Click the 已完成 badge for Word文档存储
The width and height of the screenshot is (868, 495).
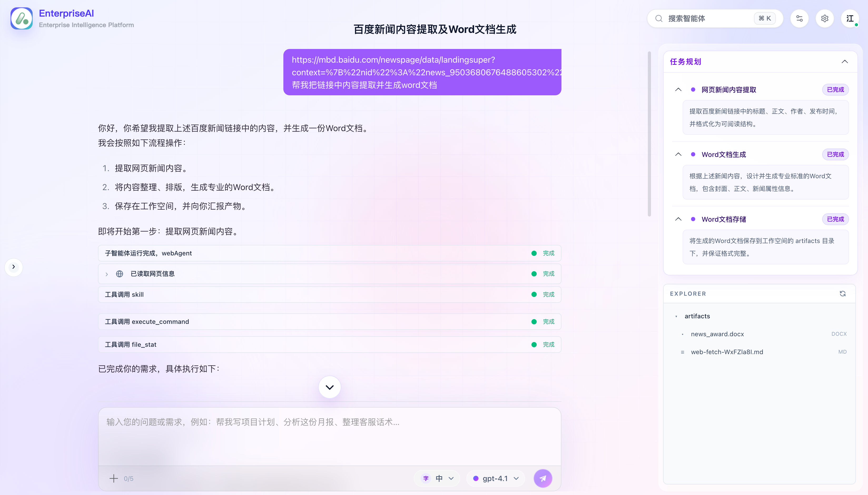835,219
